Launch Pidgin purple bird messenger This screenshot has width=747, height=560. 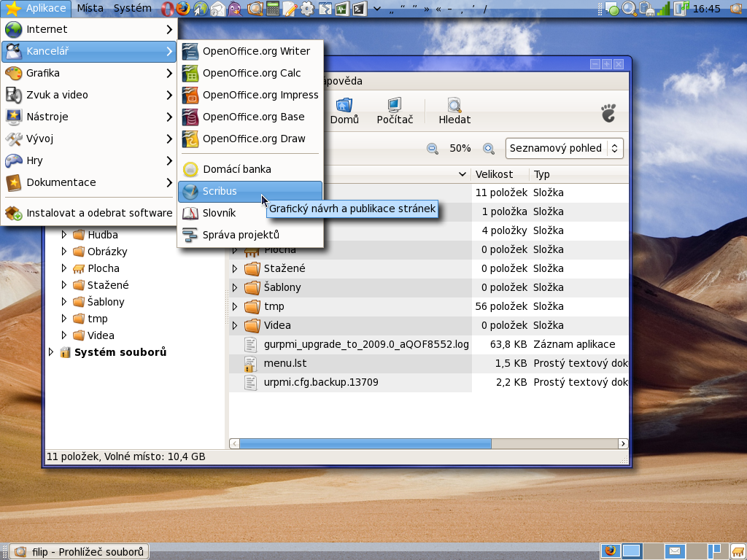click(x=235, y=9)
